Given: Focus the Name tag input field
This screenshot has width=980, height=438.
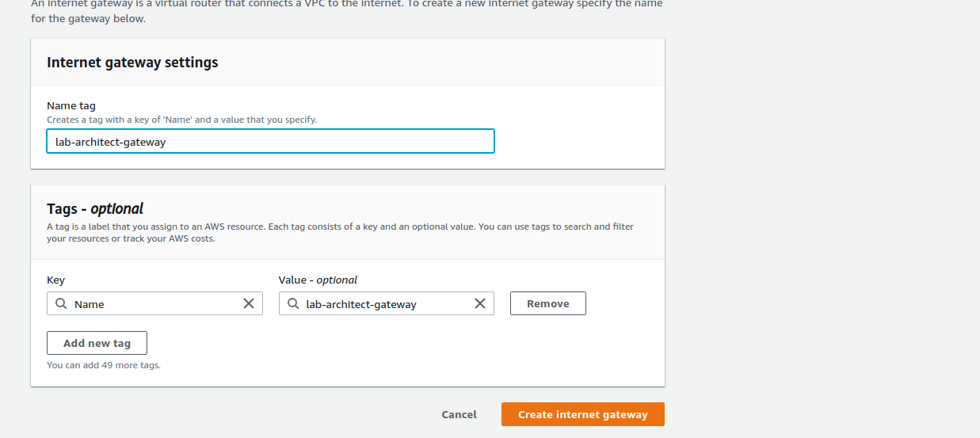Looking at the screenshot, I should pos(270,142).
